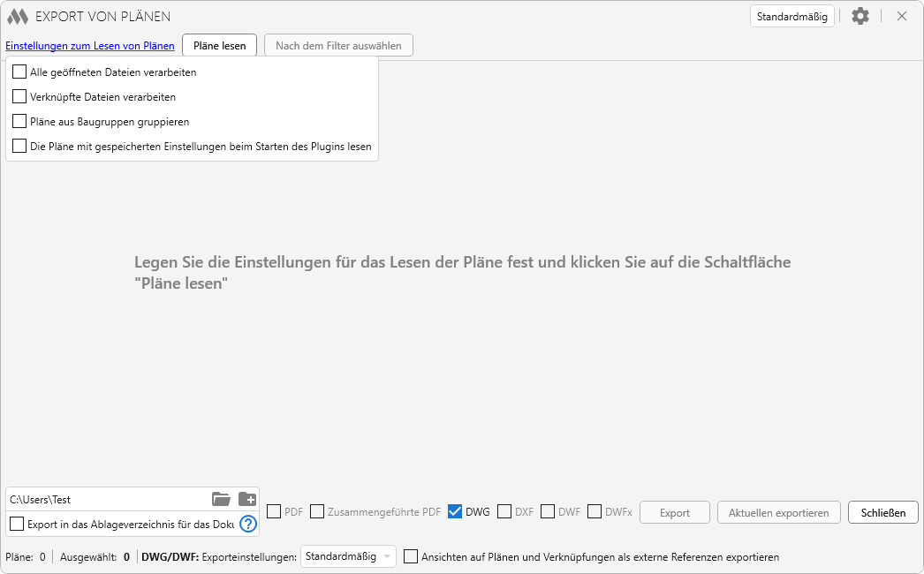Open the settings gear icon
The width and height of the screenshot is (924, 574).
click(860, 16)
